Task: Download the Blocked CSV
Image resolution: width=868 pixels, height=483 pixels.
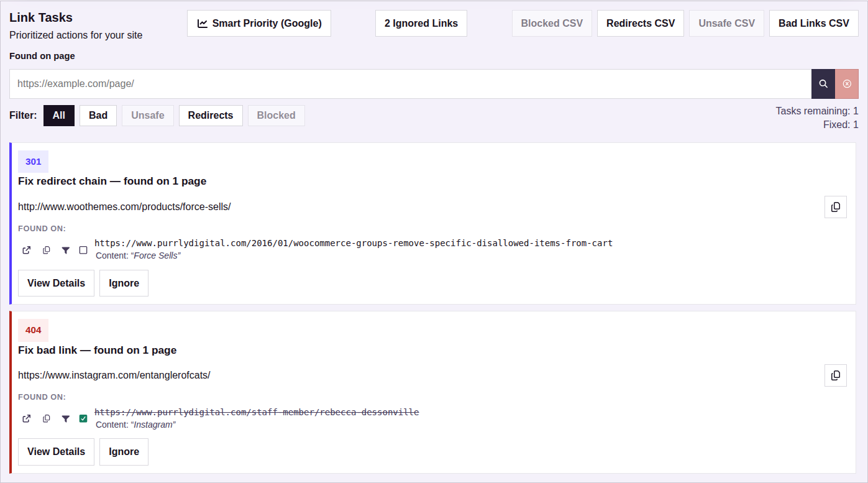Action: 552,24
